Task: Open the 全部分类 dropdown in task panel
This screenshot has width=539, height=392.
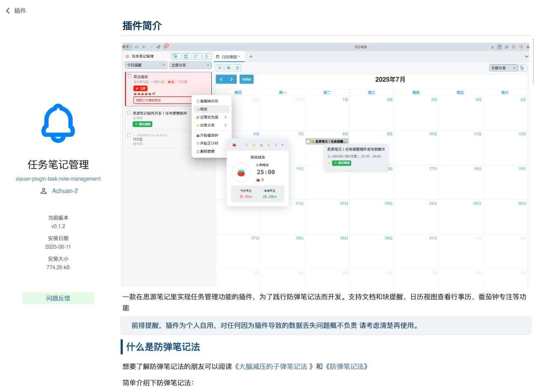Action: click(190, 65)
